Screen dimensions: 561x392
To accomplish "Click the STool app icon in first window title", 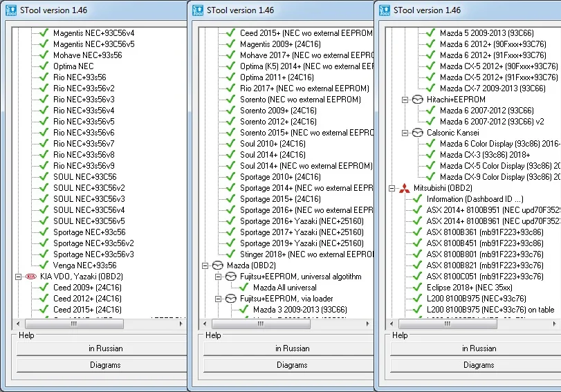I will click(11, 10).
